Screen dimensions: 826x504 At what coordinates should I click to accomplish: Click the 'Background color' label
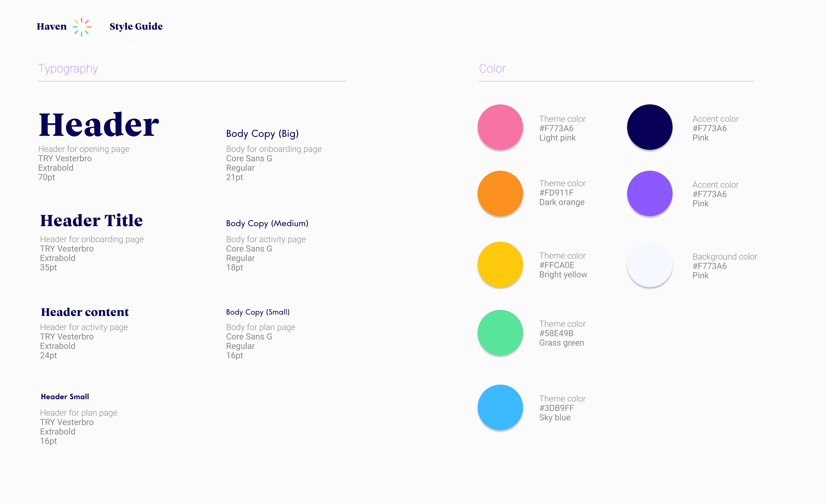pos(725,256)
